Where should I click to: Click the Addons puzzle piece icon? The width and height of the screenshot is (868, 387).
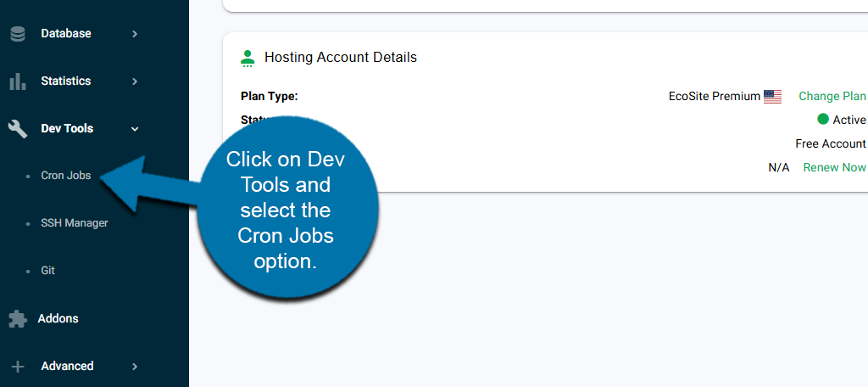tap(17, 319)
